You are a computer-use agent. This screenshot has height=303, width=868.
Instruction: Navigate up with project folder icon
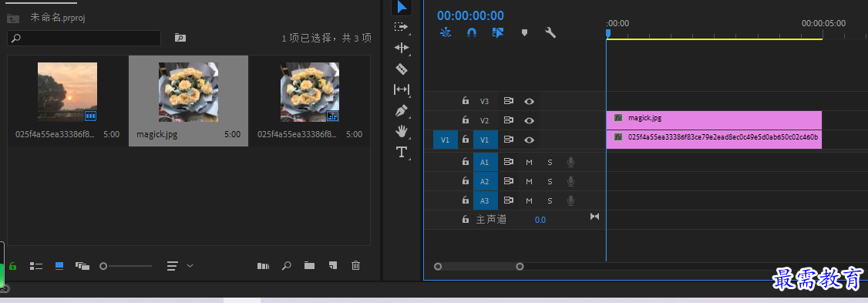(13, 18)
